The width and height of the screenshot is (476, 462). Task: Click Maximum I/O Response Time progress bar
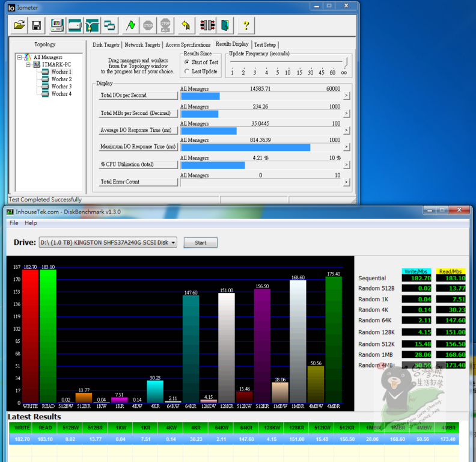click(261, 147)
